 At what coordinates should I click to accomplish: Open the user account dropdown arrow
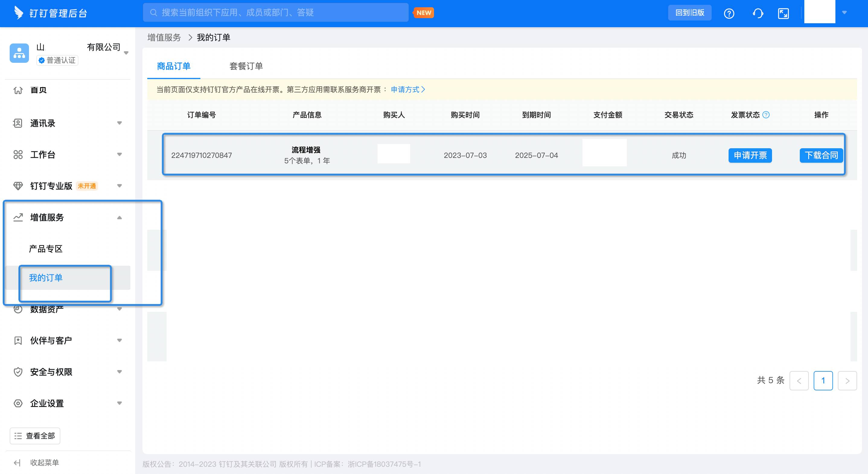point(844,12)
